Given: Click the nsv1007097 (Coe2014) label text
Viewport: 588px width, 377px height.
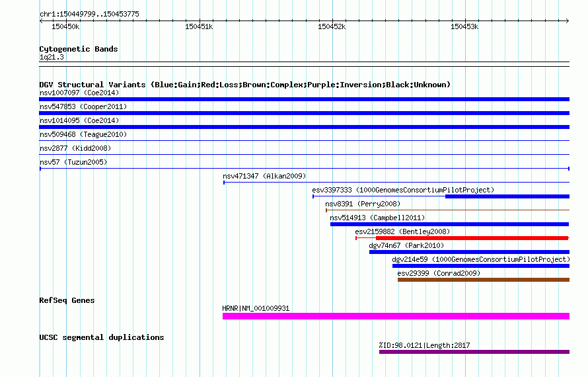Looking at the screenshot, I should tap(79, 93).
